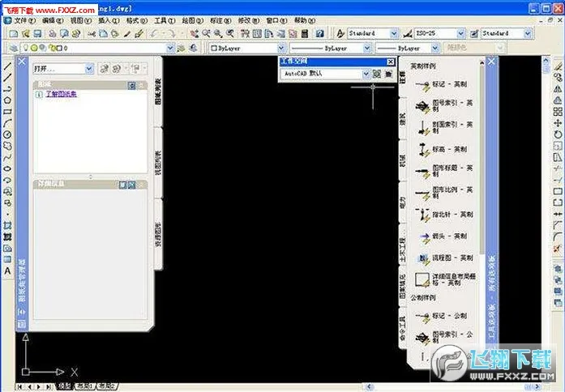The image size is (565, 392).
Task: Open the ISO-25 dimension style dropdown
Action: point(461,34)
